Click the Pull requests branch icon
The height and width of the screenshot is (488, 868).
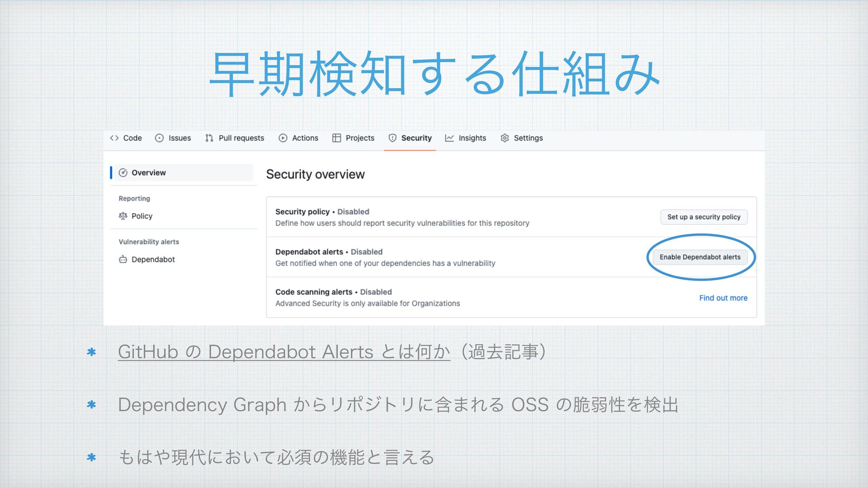click(209, 138)
